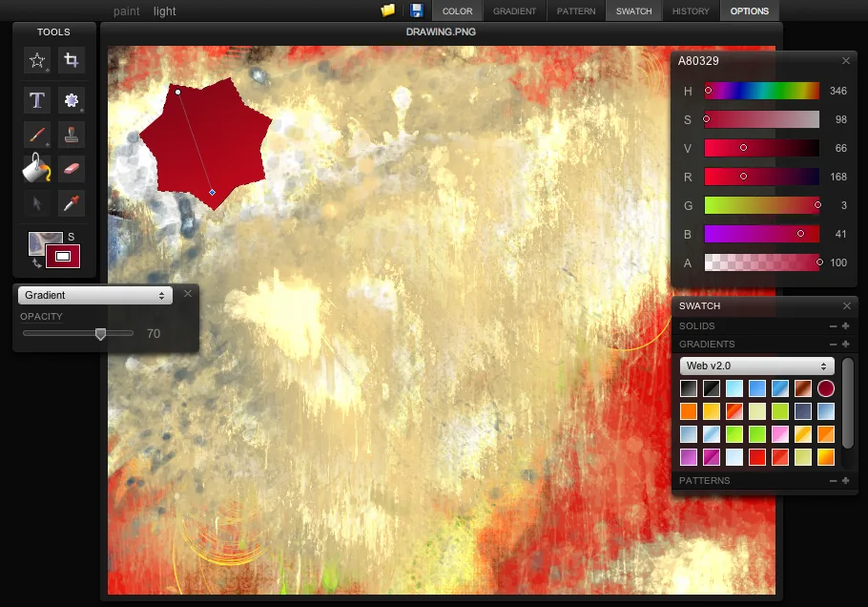Switch to the GRADIENT tab
Viewport: 868px width, 607px height.
[515, 10]
